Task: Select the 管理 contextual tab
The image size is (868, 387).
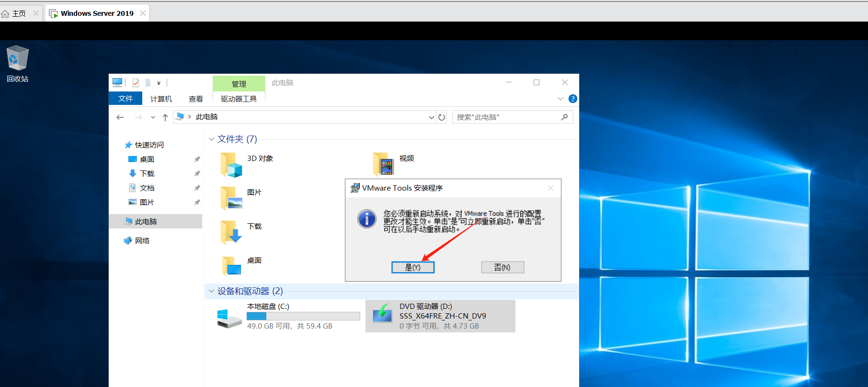Action: pos(239,84)
